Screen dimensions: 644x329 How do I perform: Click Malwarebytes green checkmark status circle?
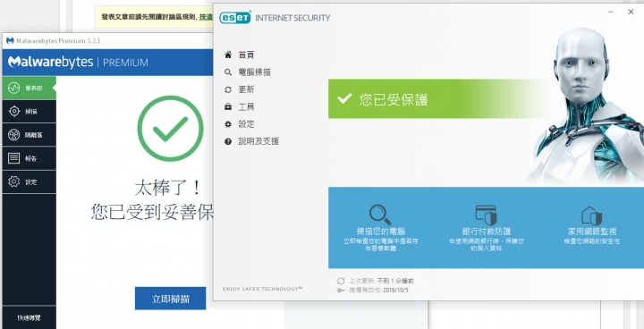click(170, 129)
